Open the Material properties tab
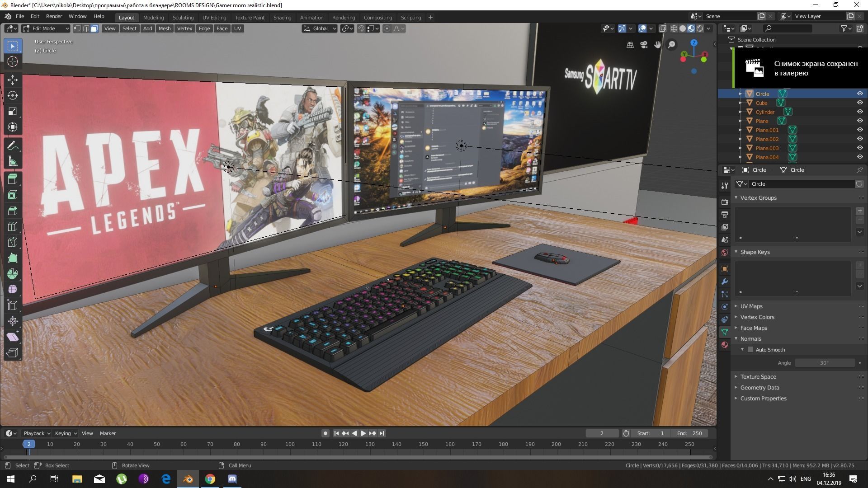 point(725,345)
